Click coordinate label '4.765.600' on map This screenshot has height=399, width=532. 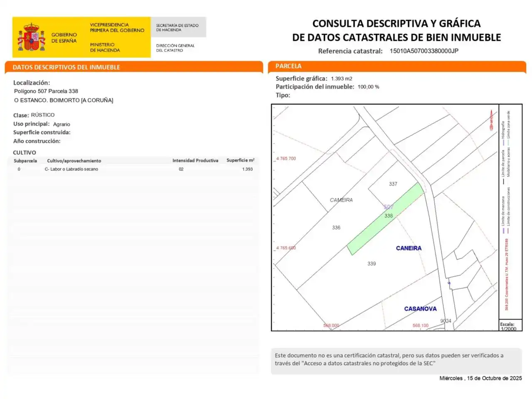[x=286, y=248]
